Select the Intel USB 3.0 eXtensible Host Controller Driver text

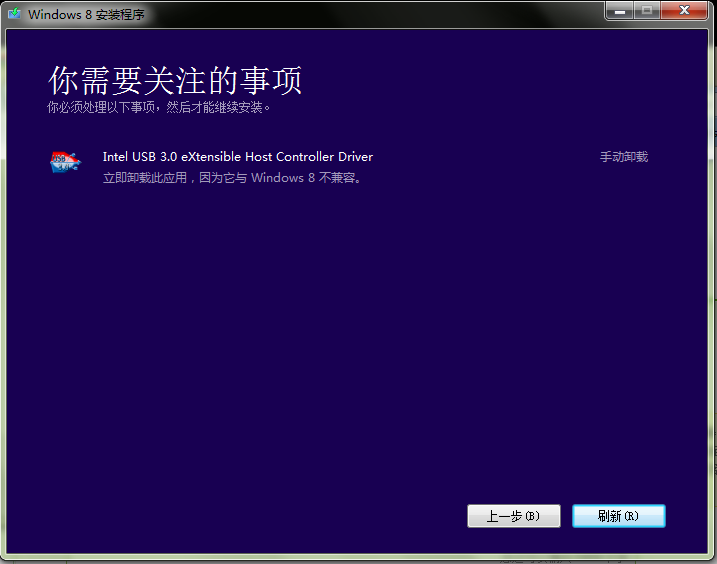[238, 157]
